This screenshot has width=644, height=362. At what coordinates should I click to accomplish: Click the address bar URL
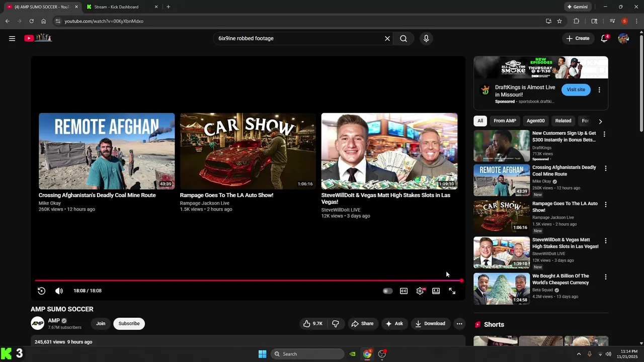pos(104,21)
